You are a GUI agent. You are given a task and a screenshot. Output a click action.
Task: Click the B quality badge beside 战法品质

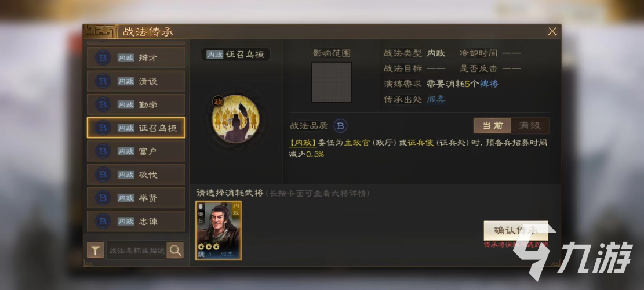pyautogui.click(x=340, y=126)
